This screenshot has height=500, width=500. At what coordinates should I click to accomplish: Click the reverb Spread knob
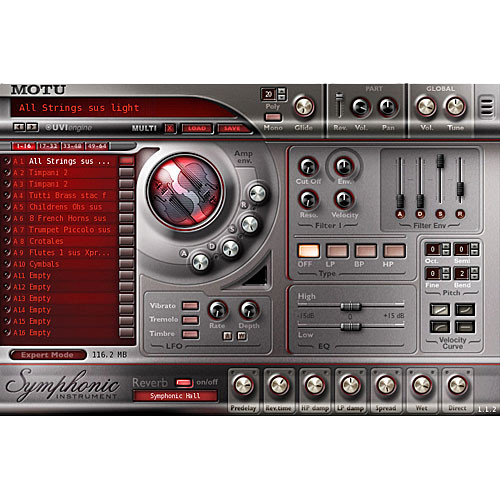tap(386, 385)
